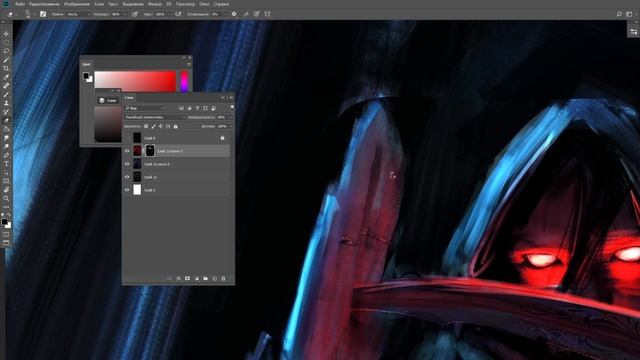Select the Eyedropper tool
The image size is (640, 360).
[6, 77]
